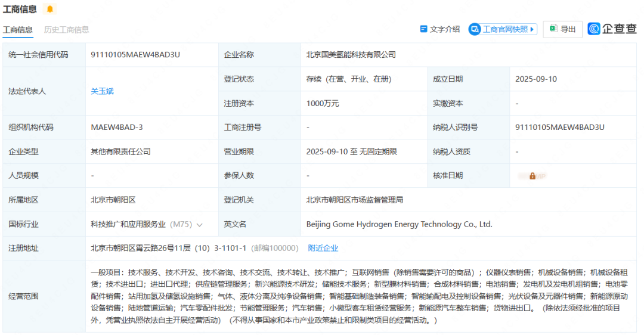Image resolution: width=644 pixels, height=335 pixels.
Task: Open the 工商官网快照 arrow
Action: (x=532, y=29)
